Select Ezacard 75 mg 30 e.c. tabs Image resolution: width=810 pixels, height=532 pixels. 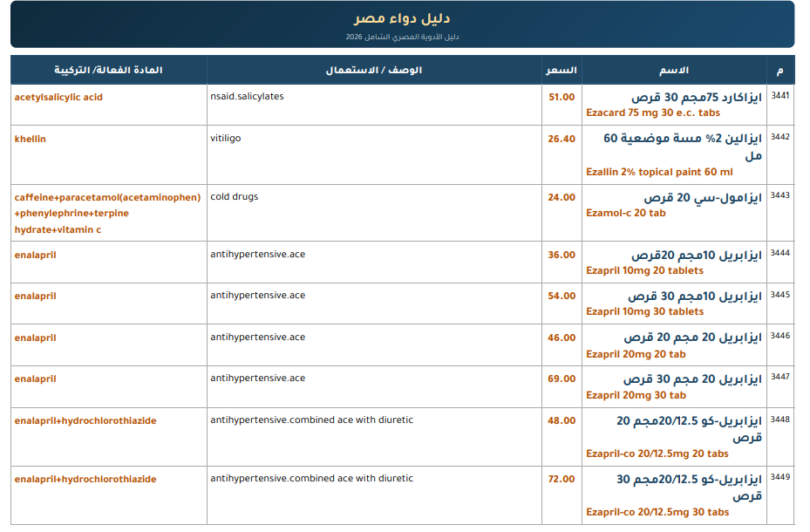pyautogui.click(x=653, y=113)
